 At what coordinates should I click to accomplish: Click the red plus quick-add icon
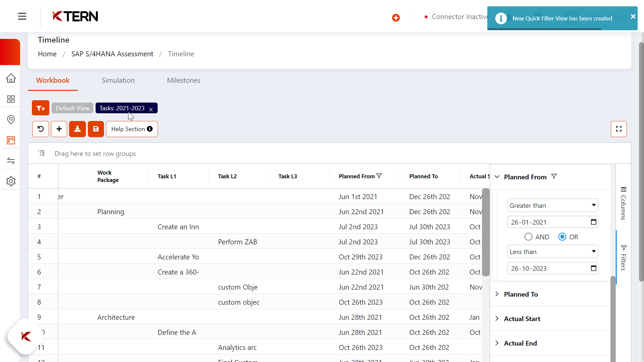pos(396,18)
